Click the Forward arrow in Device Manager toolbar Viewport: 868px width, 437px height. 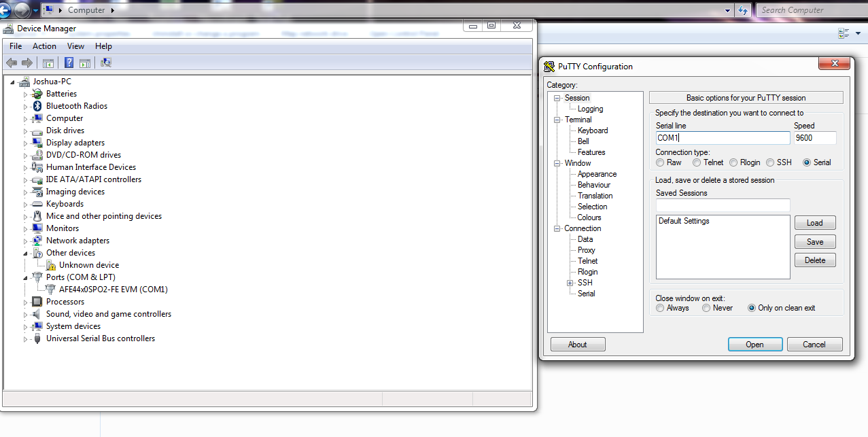point(27,63)
